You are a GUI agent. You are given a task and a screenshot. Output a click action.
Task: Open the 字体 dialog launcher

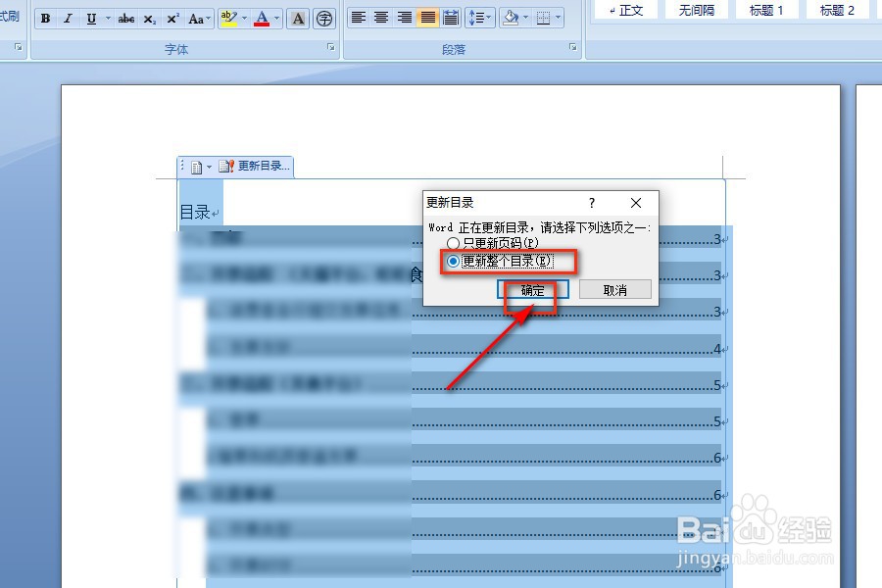coord(329,46)
